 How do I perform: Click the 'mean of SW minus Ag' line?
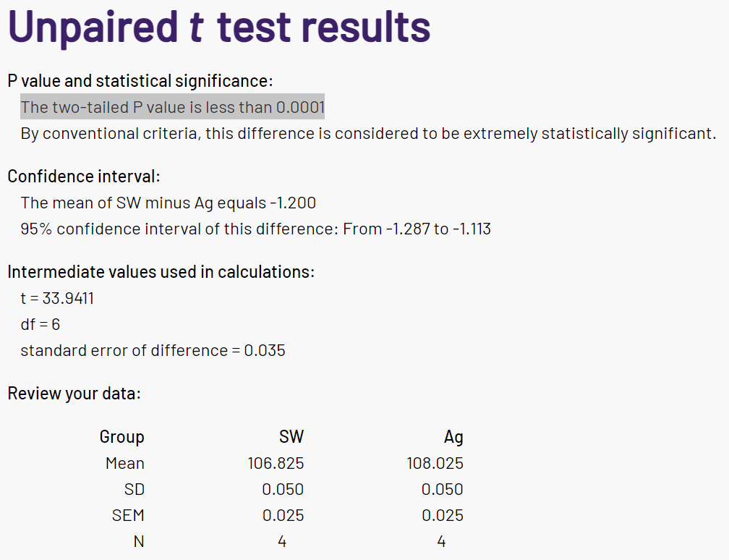click(169, 203)
